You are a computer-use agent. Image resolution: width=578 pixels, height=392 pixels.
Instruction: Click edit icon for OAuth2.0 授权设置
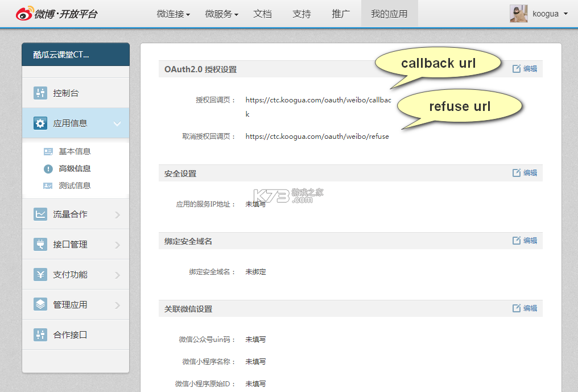click(517, 69)
